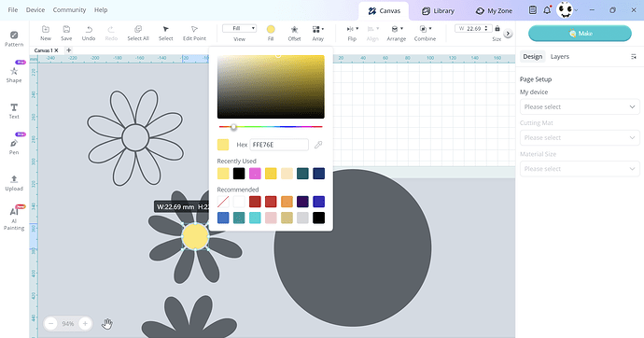This screenshot has width=644, height=338.
Task: Open the Fill view mode dropdown
Action: 240,28
